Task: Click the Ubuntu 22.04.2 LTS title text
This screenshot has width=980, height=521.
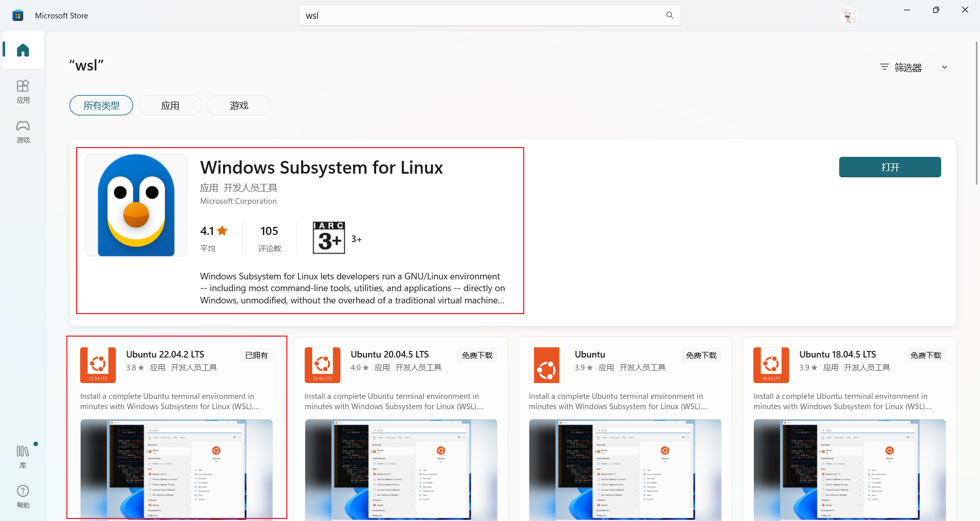Action: coord(165,354)
